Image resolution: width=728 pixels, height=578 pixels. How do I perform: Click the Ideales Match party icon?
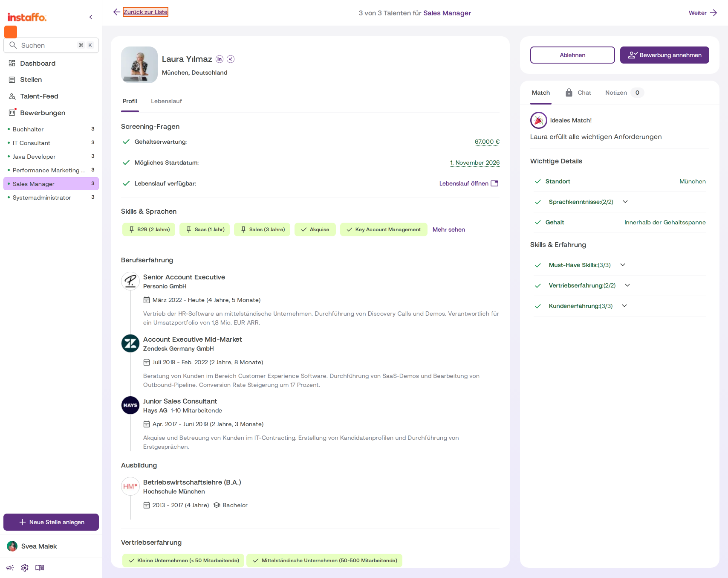click(x=539, y=120)
